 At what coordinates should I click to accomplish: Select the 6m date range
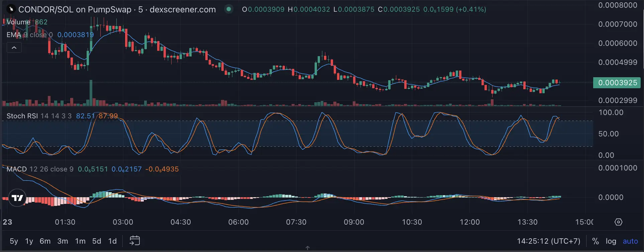click(45, 241)
